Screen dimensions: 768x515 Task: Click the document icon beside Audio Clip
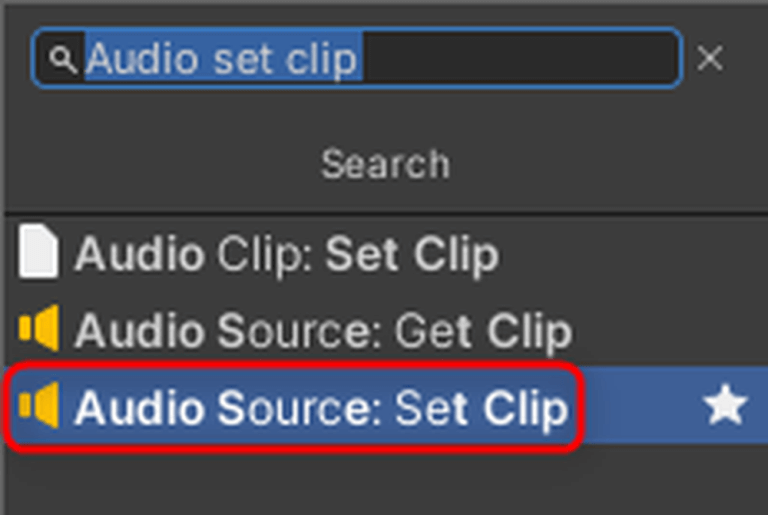(x=38, y=253)
